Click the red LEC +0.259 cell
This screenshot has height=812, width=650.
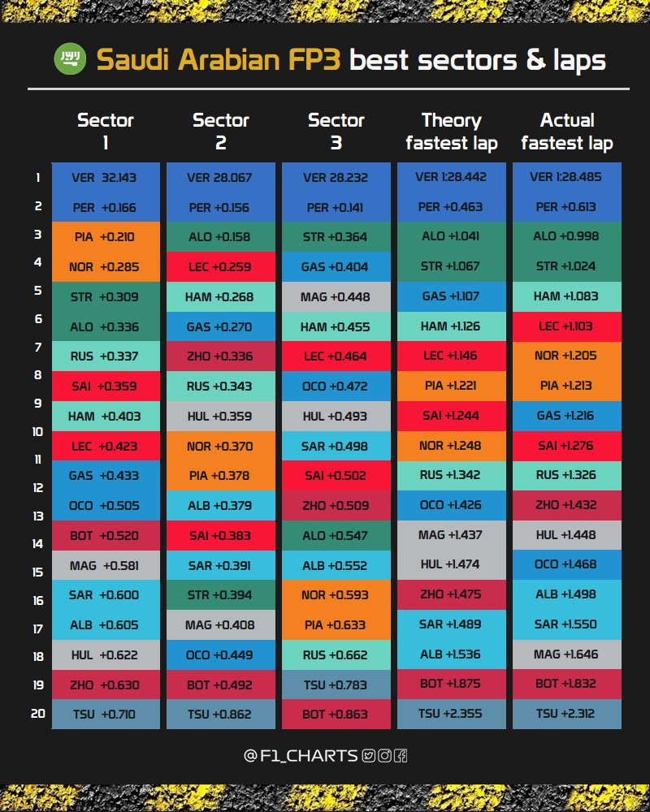click(220, 266)
